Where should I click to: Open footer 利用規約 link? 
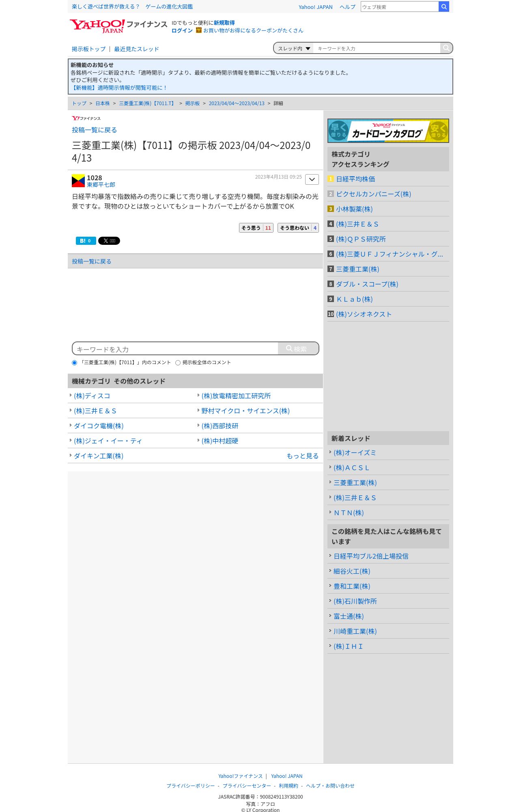(288, 786)
